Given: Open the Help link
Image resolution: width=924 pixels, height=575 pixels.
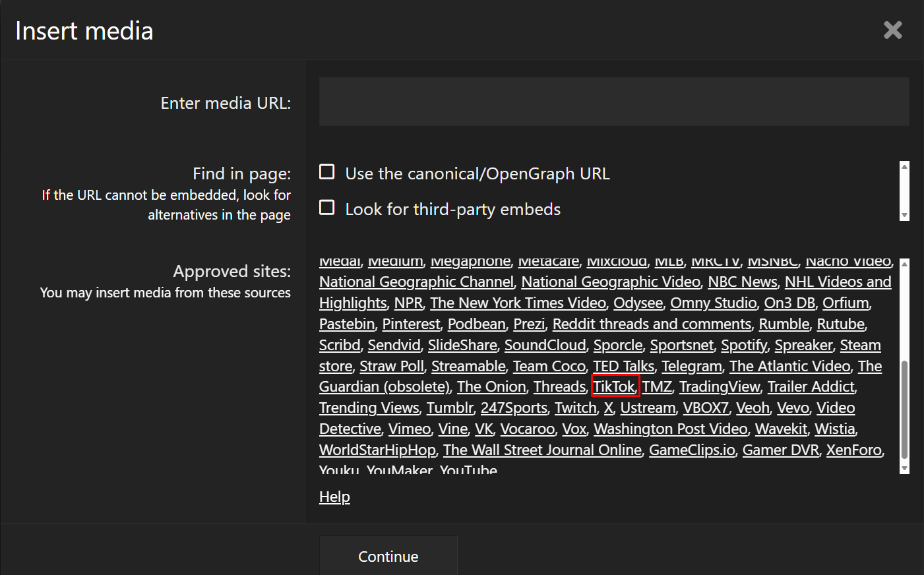Looking at the screenshot, I should point(334,497).
